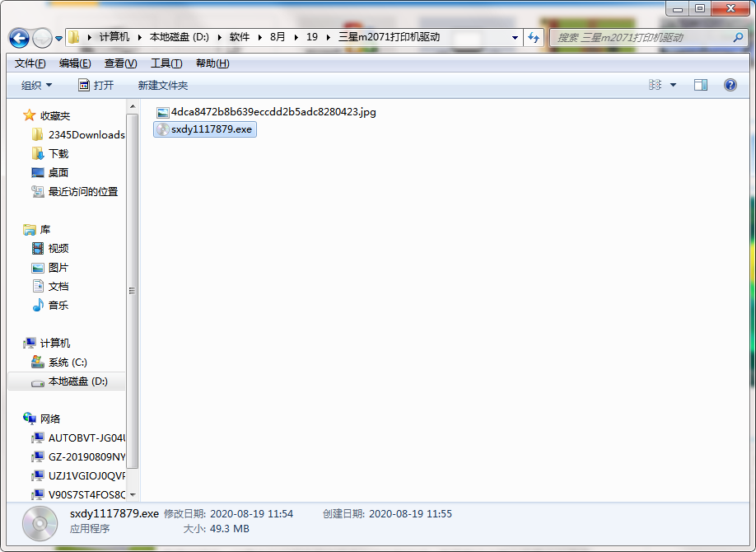
Task: Click the disc icon in the details pane
Action: [40, 523]
